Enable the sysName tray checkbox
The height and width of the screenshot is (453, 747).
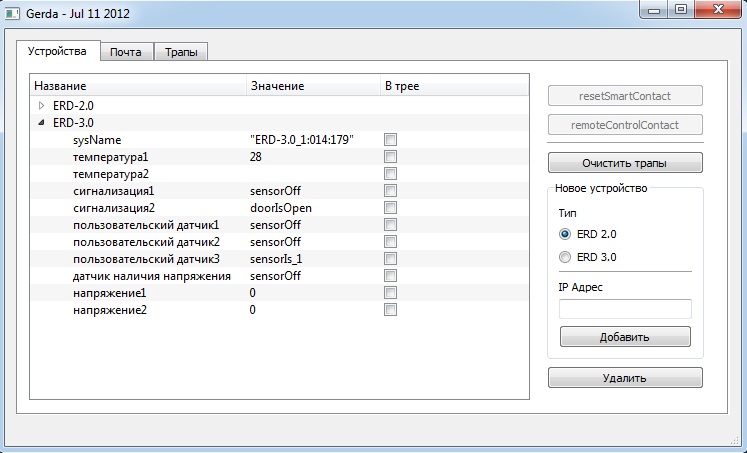[x=391, y=140]
